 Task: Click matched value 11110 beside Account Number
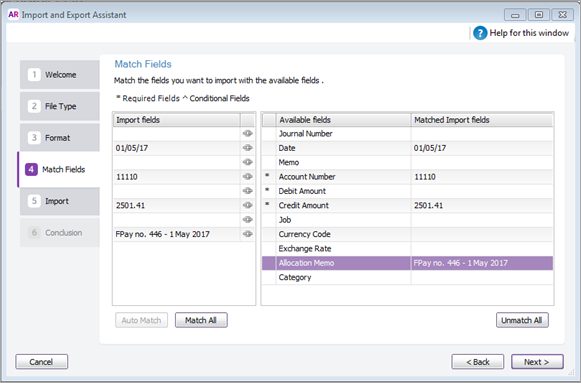[x=482, y=177]
